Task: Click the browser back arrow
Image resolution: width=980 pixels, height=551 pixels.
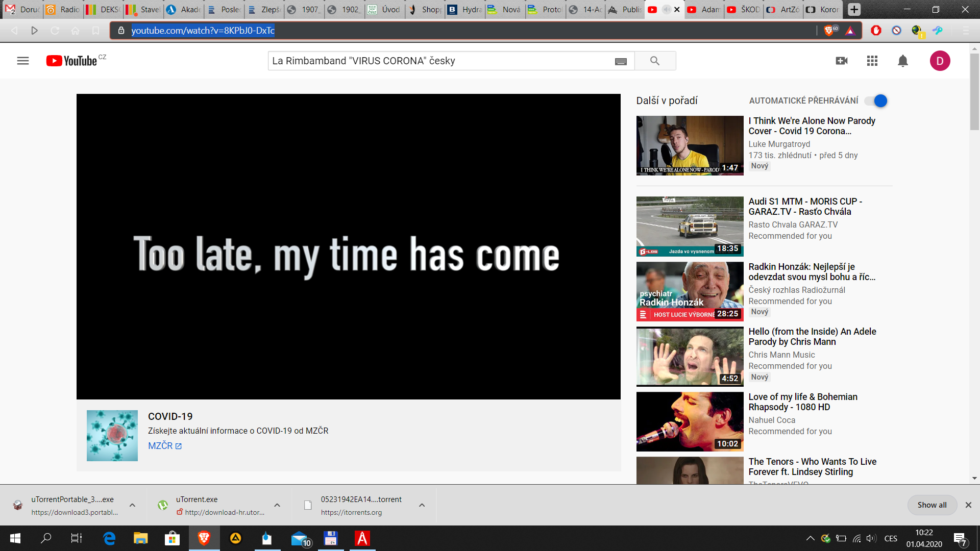Action: [x=14, y=31]
